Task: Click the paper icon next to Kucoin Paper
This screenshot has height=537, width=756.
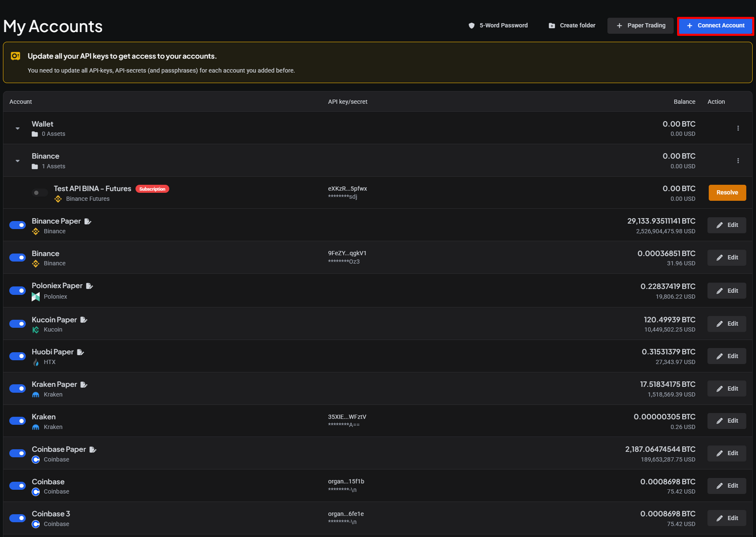Action: tap(84, 320)
